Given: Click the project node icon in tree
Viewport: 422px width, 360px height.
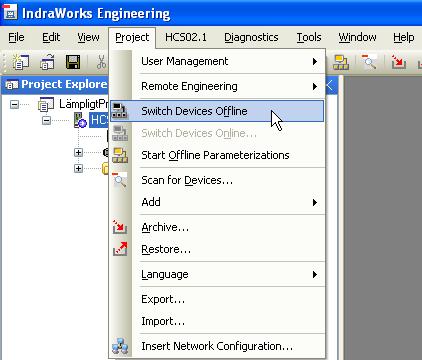Looking at the screenshot, I should click(46, 104).
